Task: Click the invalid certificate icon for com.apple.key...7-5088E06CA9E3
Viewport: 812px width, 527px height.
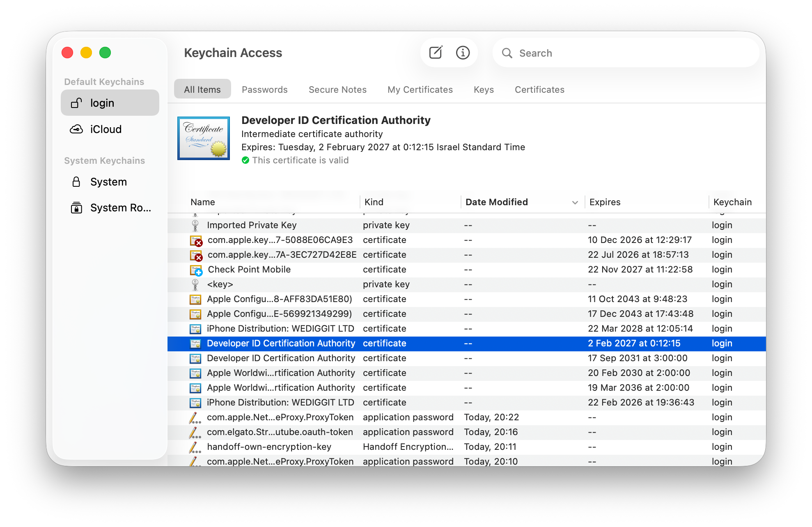Action: coord(196,240)
